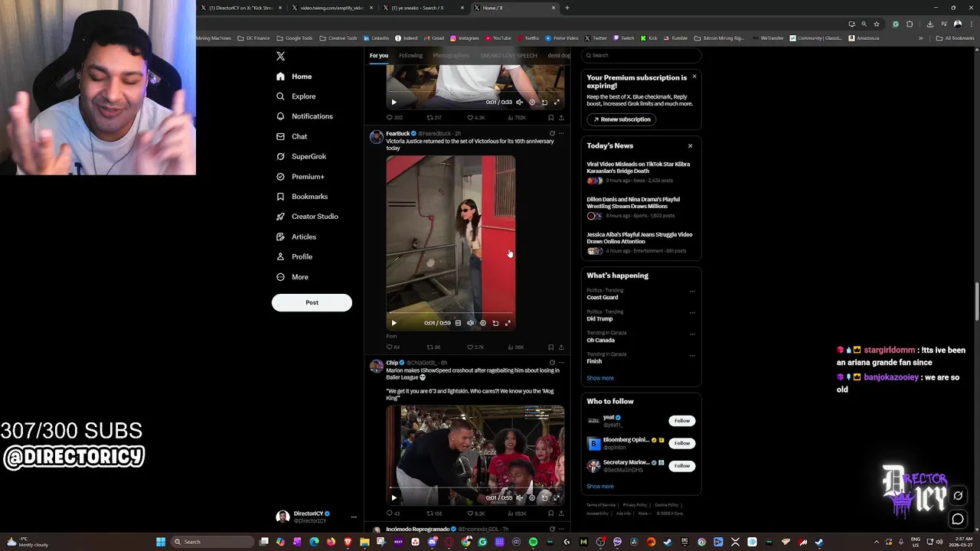Switch to the Photographers tab
Viewport: 980px width, 551px height.
pyautogui.click(x=451, y=55)
